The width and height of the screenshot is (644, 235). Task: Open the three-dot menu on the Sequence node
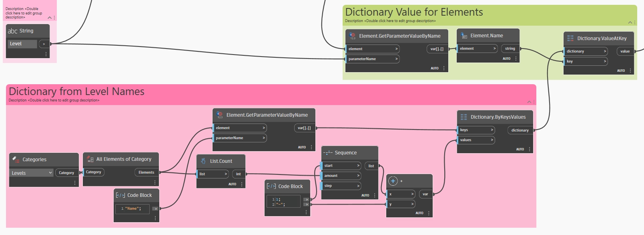(375, 195)
